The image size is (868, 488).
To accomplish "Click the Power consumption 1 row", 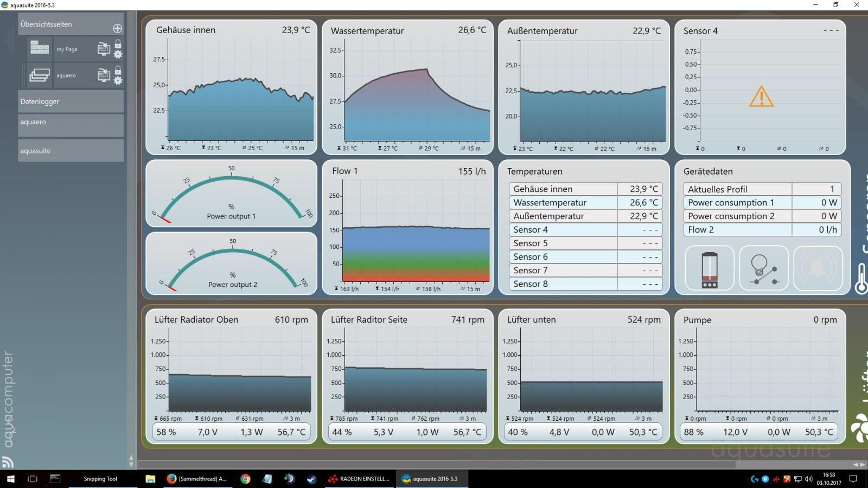I will 763,202.
